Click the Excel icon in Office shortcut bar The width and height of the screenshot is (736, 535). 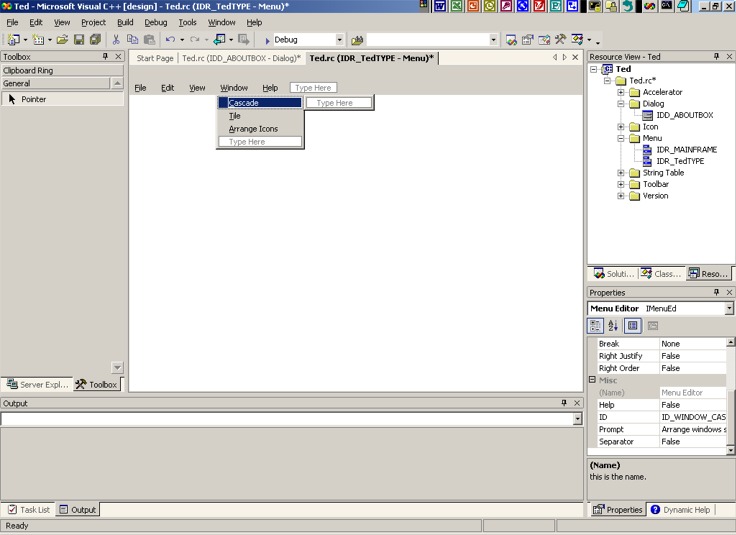(457, 6)
